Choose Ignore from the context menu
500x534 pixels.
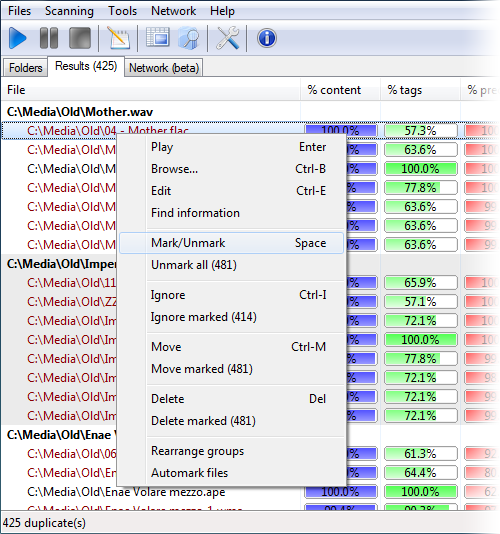(232, 295)
